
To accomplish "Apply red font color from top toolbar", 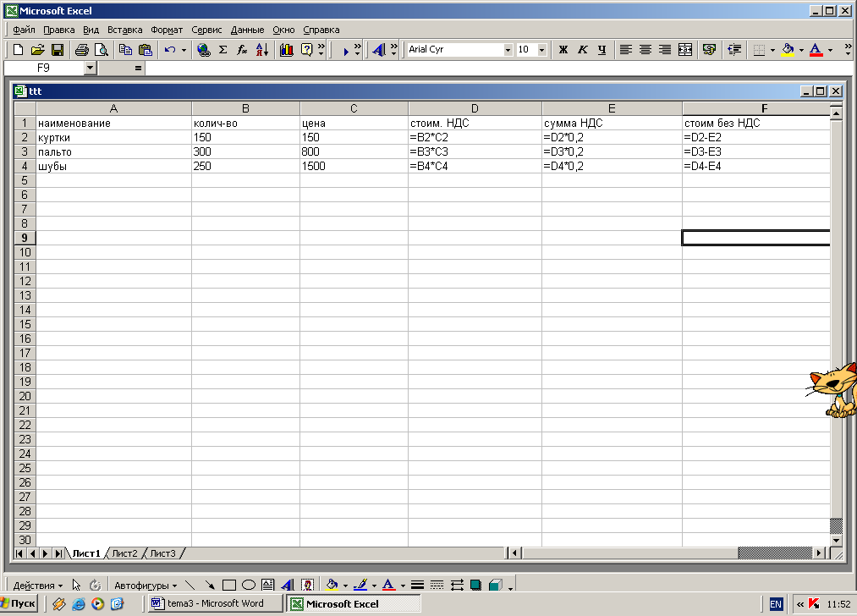I will [816, 50].
